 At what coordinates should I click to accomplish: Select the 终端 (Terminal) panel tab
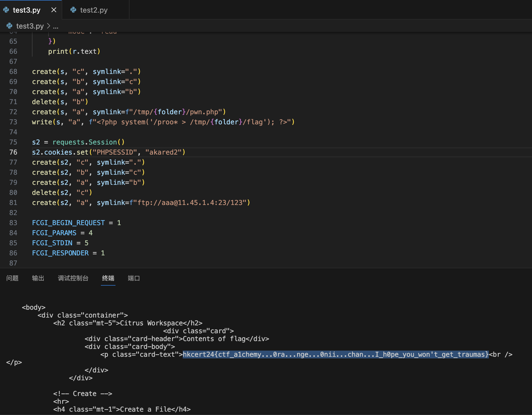click(108, 278)
